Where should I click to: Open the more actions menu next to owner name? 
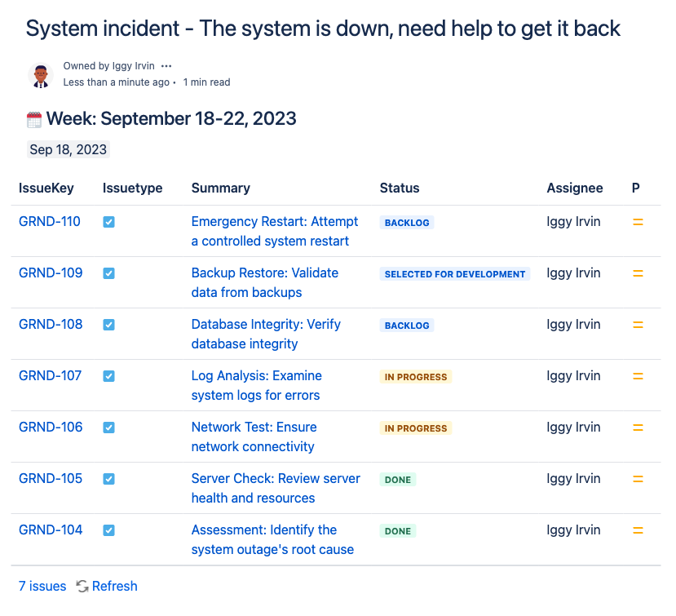(166, 65)
